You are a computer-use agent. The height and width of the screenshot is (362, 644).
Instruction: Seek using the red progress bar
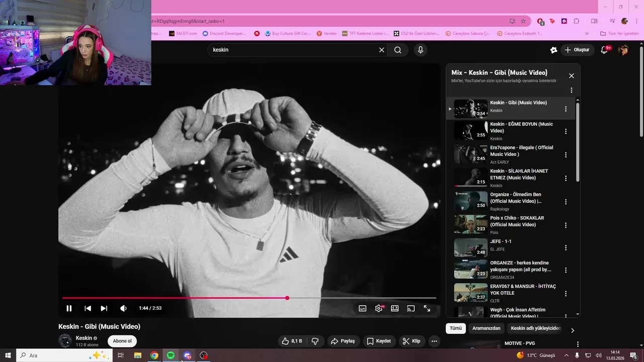click(249, 298)
